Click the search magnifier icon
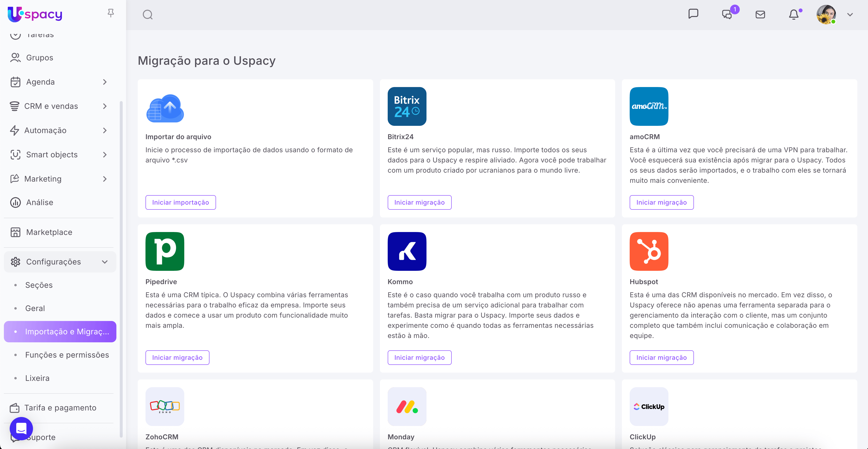 point(148,15)
